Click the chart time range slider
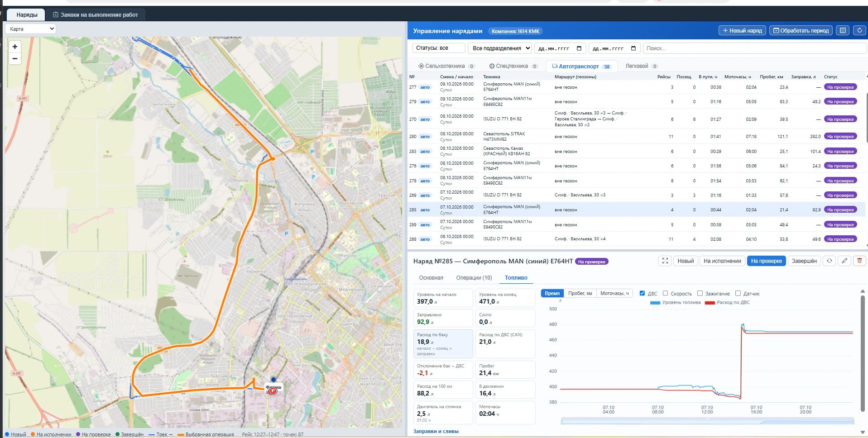 tap(707, 421)
